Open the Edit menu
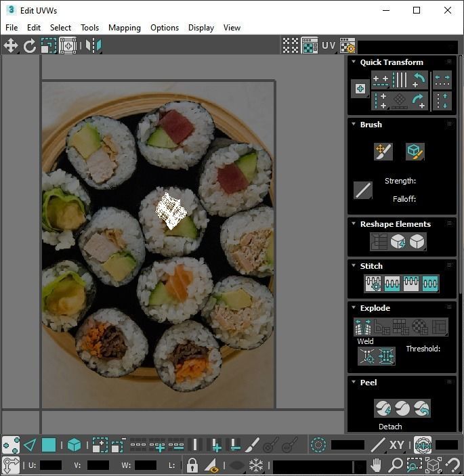The image size is (464, 476). coord(34,28)
